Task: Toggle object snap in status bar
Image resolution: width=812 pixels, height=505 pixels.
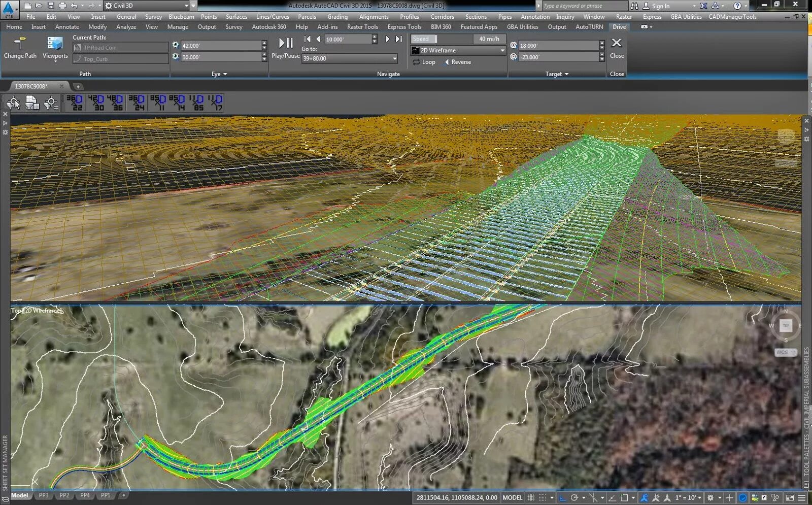Action: [x=624, y=498]
